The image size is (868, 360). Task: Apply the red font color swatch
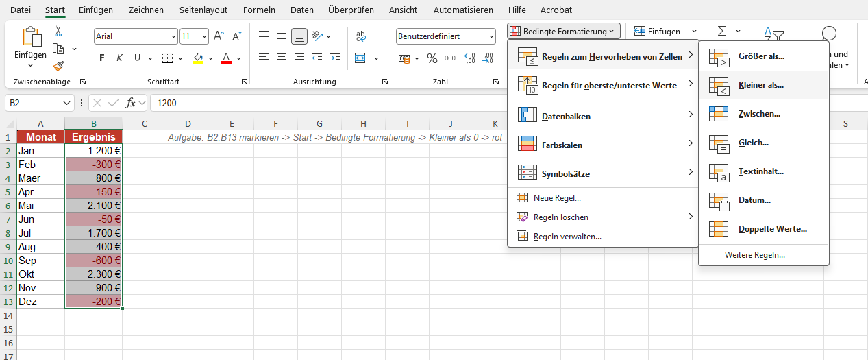point(226,58)
